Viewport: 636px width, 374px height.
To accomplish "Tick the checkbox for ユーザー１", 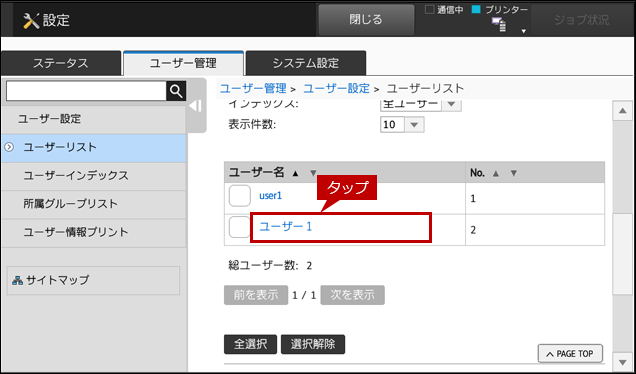I will pos(239,227).
